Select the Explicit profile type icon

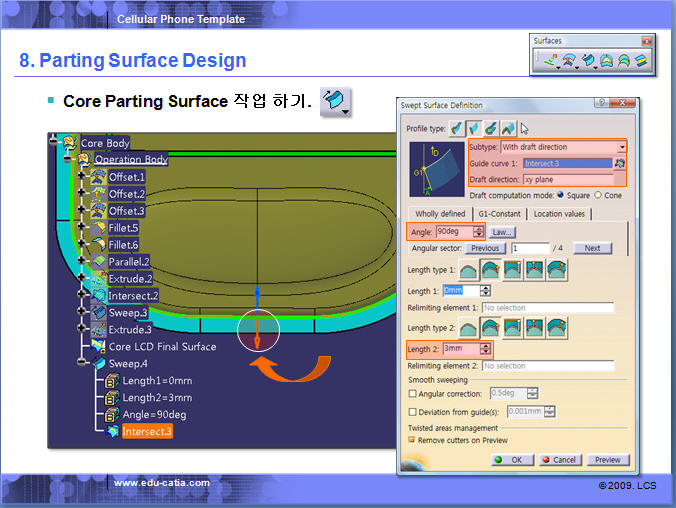click(x=457, y=128)
